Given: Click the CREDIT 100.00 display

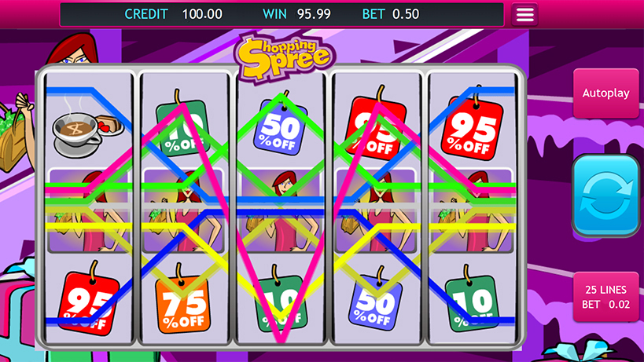Looking at the screenshot, I should [173, 14].
